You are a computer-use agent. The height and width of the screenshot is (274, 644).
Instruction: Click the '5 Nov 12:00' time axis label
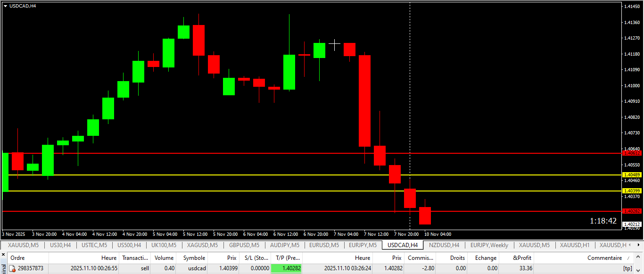[x=196, y=234]
